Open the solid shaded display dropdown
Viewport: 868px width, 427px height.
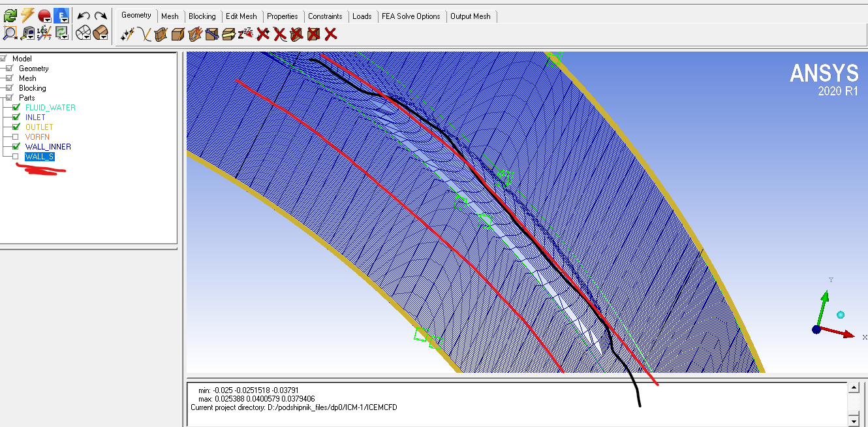point(100,33)
